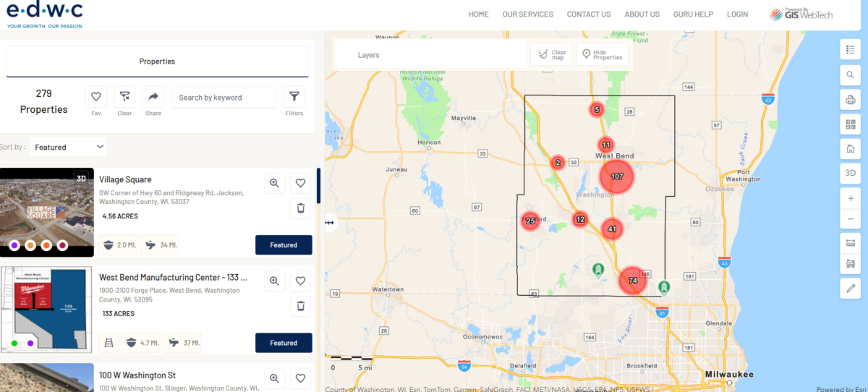This screenshot has width=868, height=392.
Task: Expand the Layers panel on map
Action: point(430,55)
